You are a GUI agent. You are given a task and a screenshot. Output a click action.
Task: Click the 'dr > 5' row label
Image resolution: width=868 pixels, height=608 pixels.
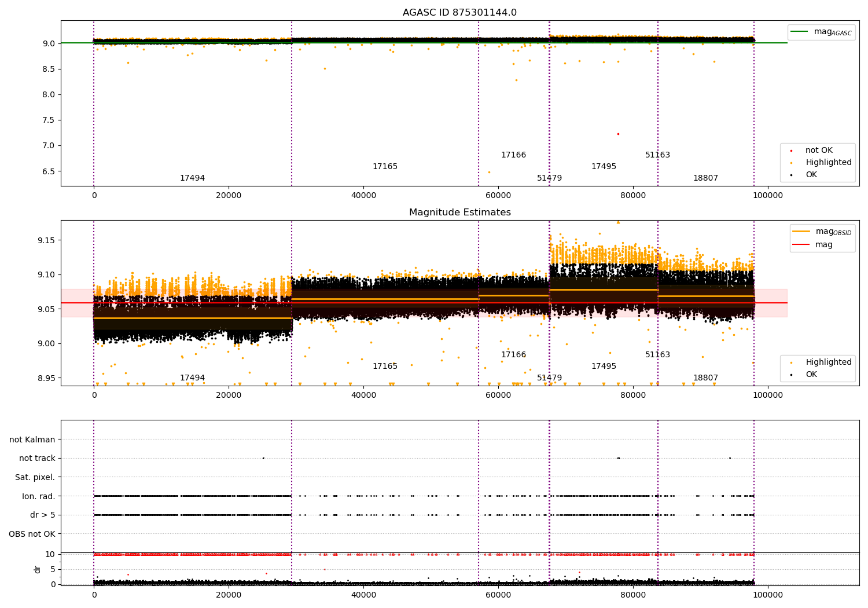(42, 515)
